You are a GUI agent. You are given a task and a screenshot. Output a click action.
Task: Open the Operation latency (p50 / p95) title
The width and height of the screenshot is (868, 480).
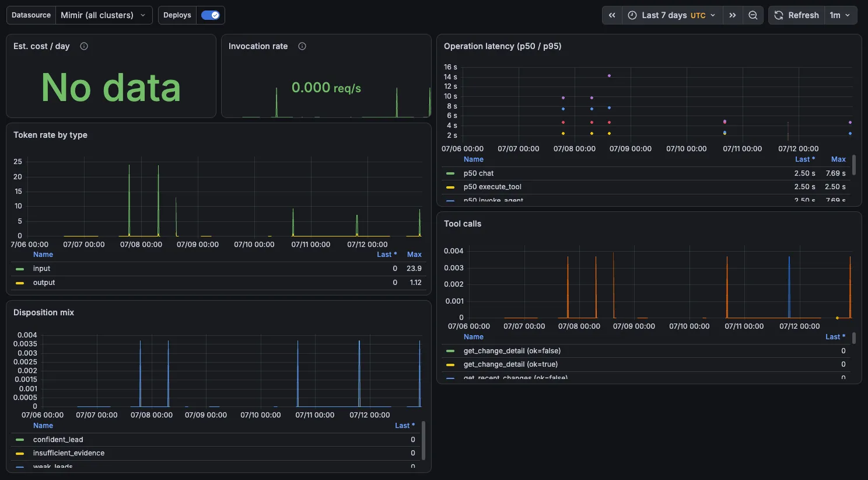click(502, 46)
